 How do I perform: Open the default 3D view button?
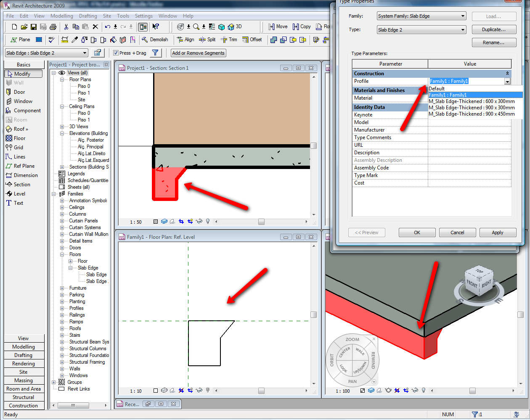tap(235, 26)
